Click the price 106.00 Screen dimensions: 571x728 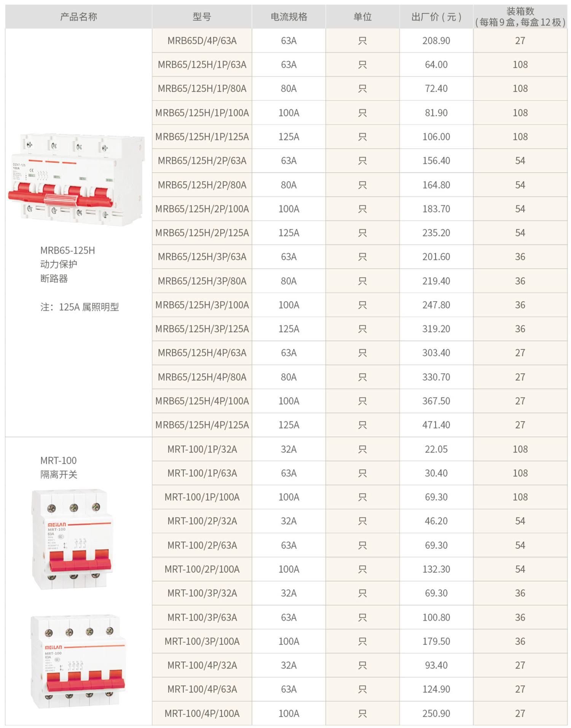tap(436, 137)
